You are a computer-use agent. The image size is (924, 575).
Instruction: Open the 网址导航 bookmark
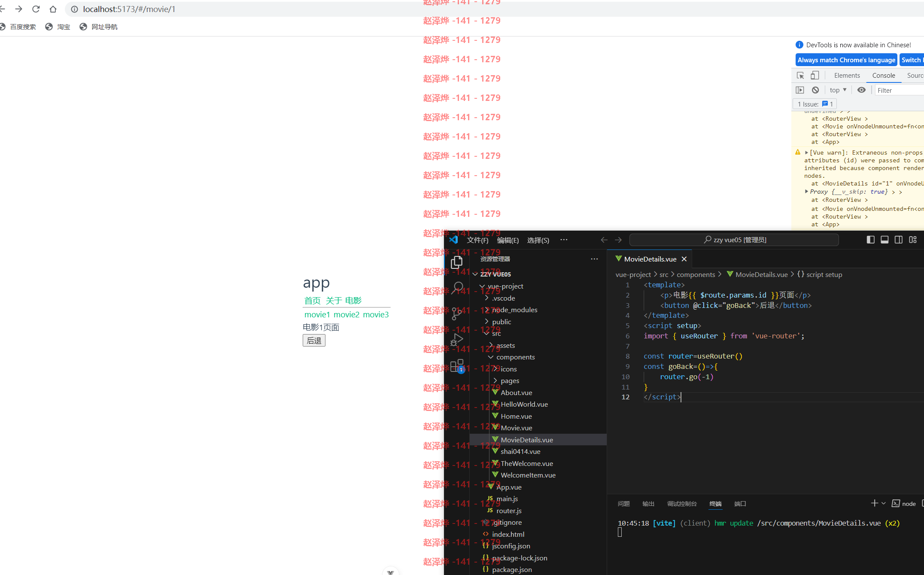pyautogui.click(x=99, y=27)
